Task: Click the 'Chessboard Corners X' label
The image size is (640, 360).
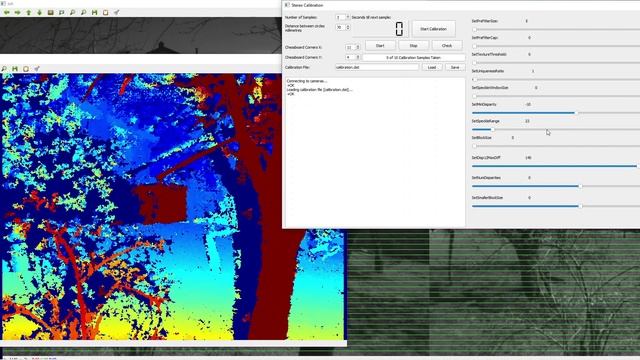Action: tap(303, 47)
